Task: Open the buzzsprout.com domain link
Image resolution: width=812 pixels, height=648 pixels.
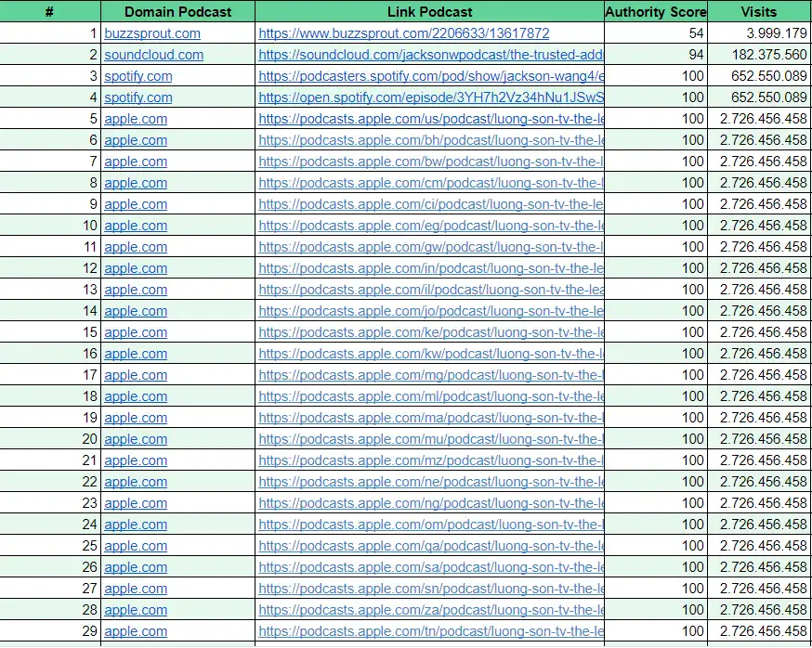Action: click(x=152, y=33)
